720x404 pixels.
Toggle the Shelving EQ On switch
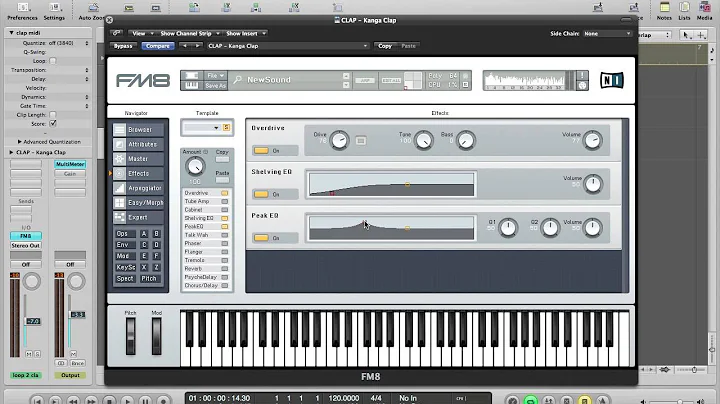coord(261,194)
